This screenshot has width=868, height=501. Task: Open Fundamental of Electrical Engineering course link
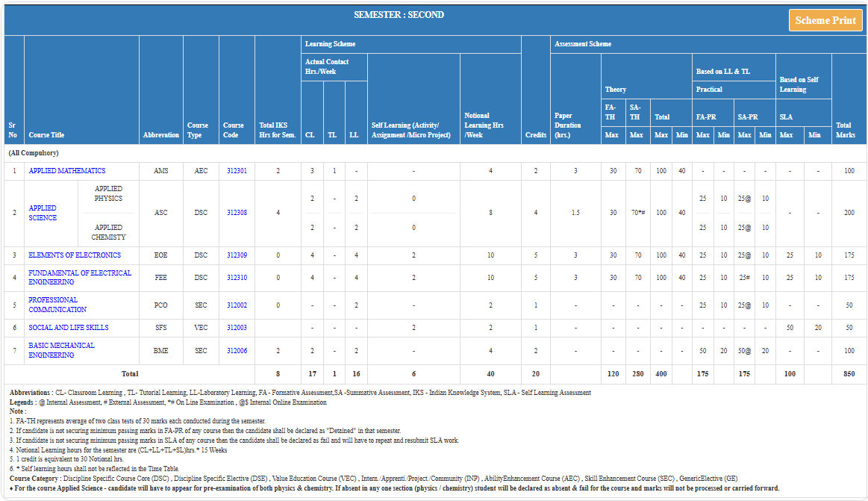tap(80, 278)
